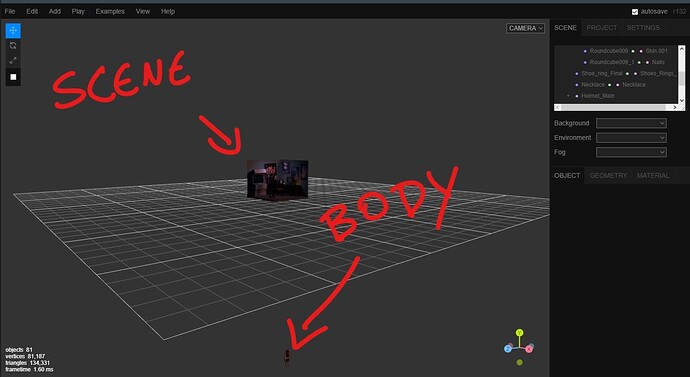This screenshot has height=377, width=690.
Task: Open the Edit menu
Action: pyautogui.click(x=32, y=11)
